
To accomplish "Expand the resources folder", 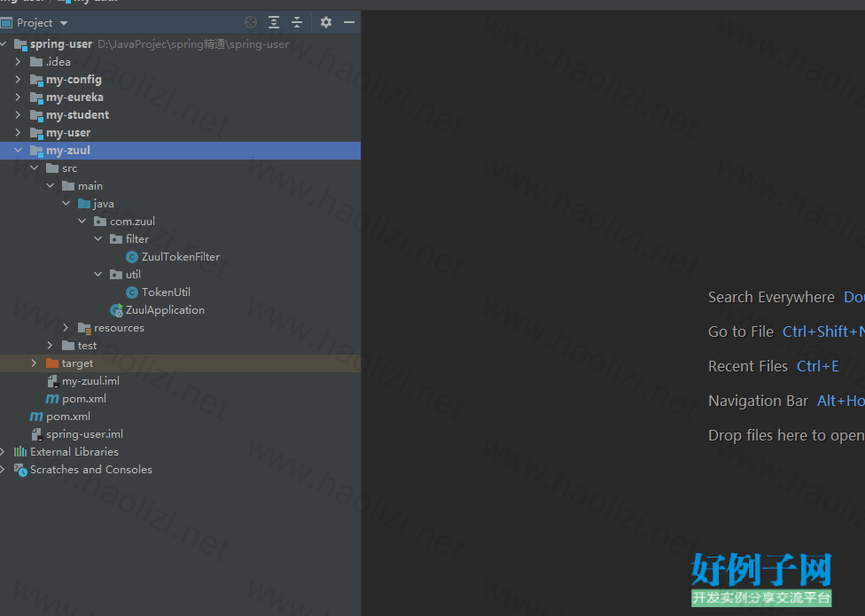I will 66,328.
